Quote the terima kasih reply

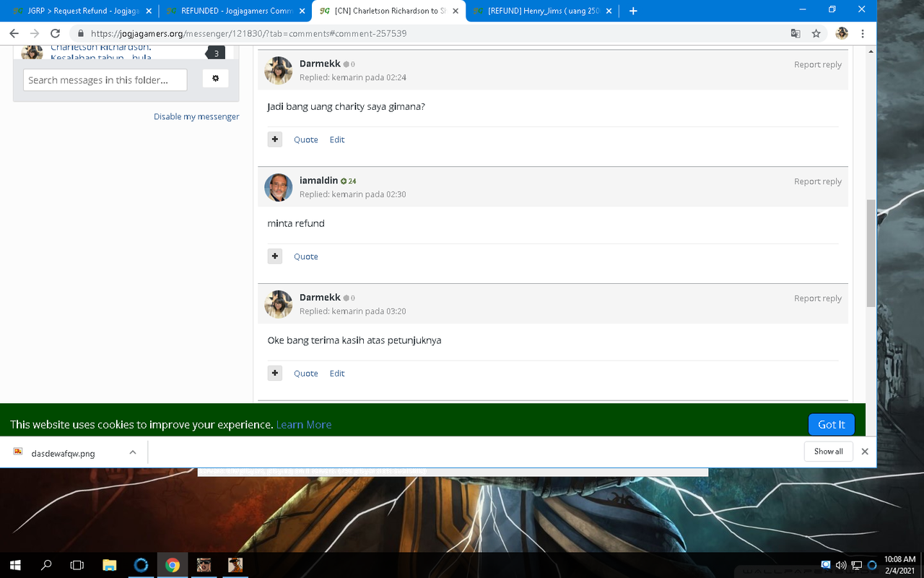[305, 374]
